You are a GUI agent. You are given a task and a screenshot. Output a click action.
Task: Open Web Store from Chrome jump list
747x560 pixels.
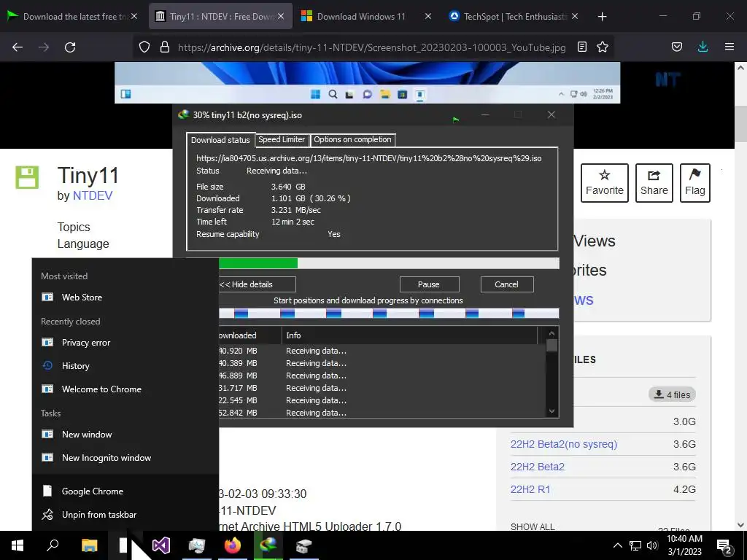coord(125,297)
